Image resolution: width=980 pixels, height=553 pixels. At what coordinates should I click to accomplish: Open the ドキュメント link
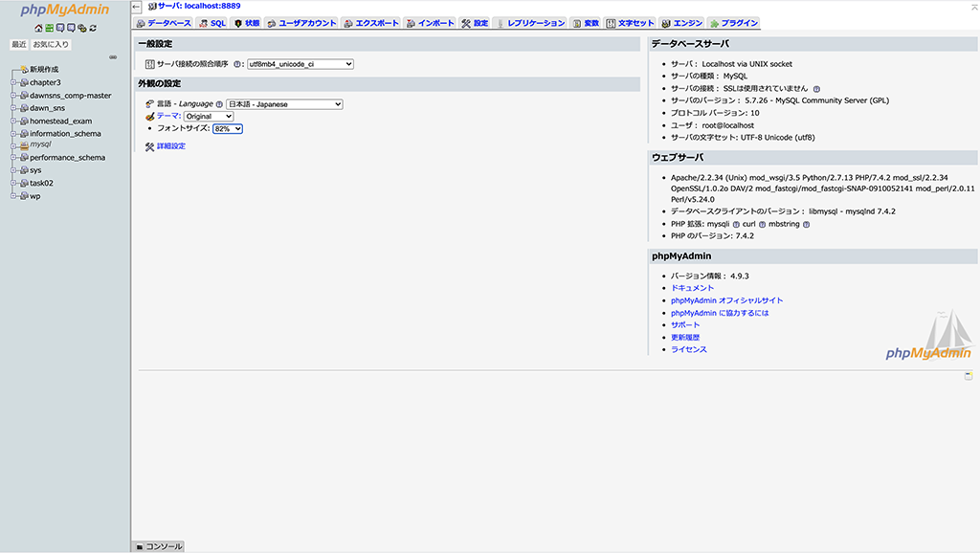692,288
